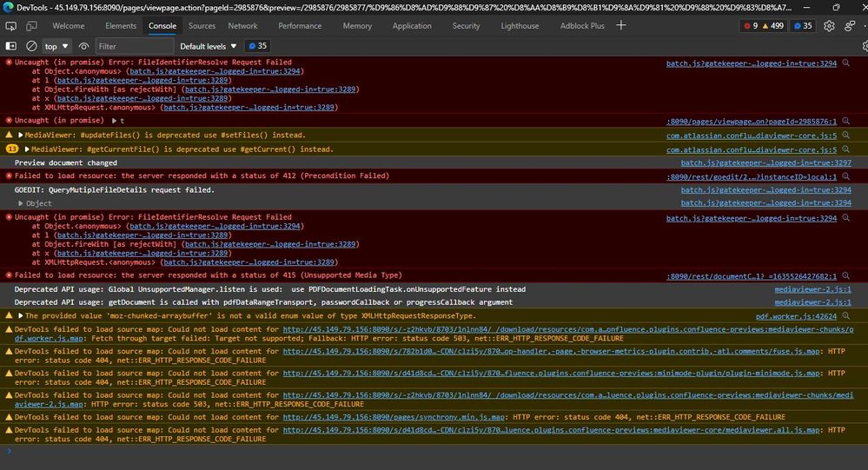The height and width of the screenshot is (470, 868).
Task: Open the Lighthouse tab
Action: (x=520, y=26)
